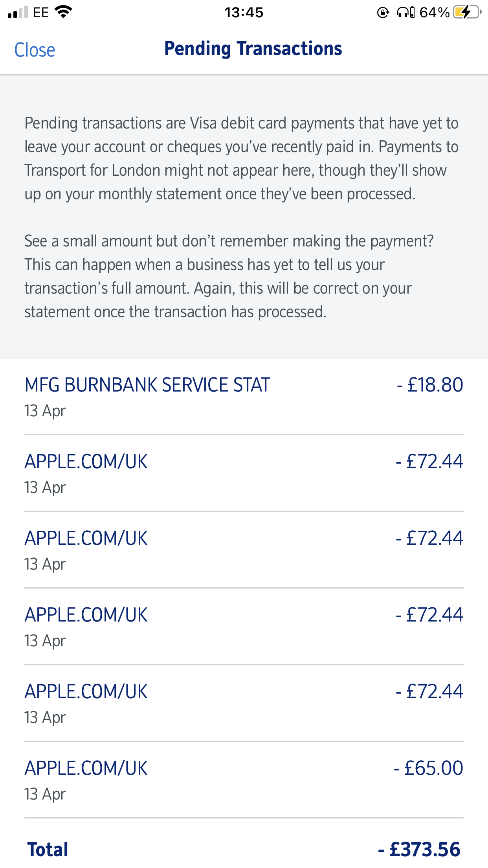This screenshot has width=488, height=868.
Task: Tap the Visa debit card explanation paragraph
Action: click(x=241, y=158)
